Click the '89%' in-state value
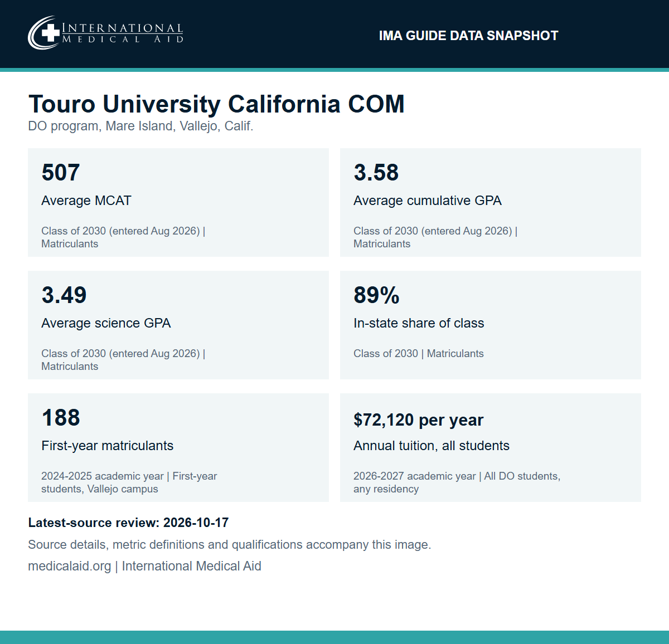Viewport: 669px width, 644px height. pos(377,295)
